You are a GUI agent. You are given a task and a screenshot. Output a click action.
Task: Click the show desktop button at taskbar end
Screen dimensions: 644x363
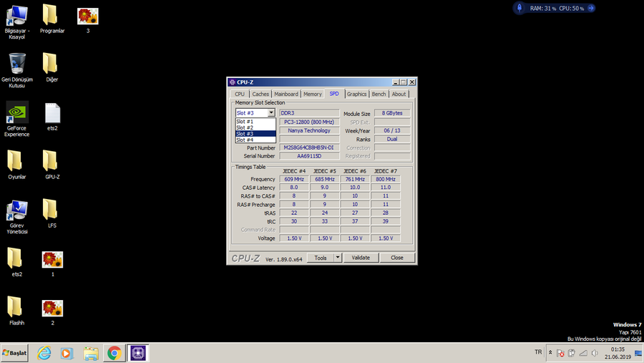tap(639, 353)
